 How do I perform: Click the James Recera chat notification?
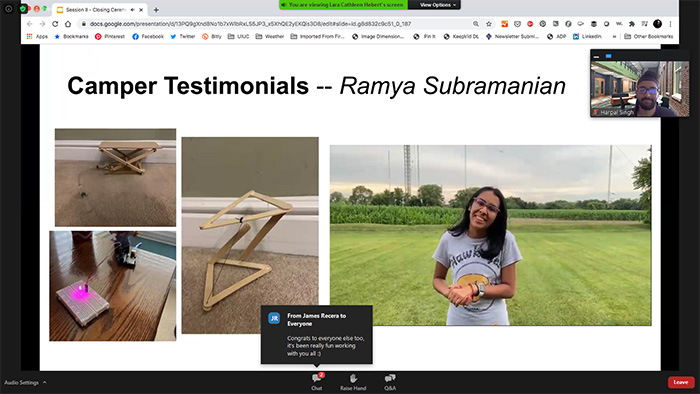[x=317, y=334]
